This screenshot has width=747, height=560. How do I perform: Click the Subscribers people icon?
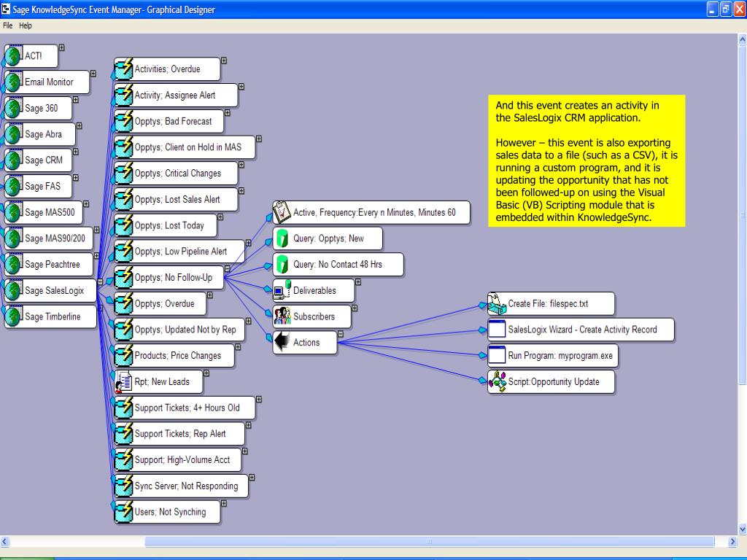[x=282, y=316]
